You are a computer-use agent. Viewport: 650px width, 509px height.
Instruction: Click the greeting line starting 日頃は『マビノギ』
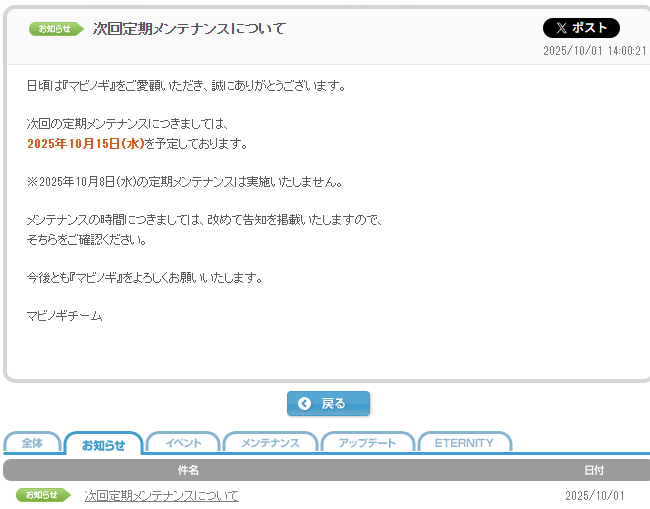click(x=186, y=86)
